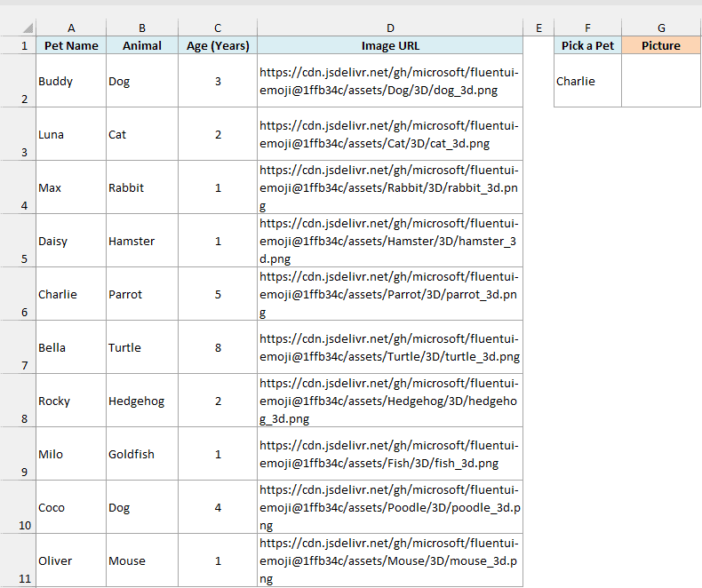702x588 pixels.
Task: Select row 9 header
Action: pyautogui.click(x=18, y=453)
